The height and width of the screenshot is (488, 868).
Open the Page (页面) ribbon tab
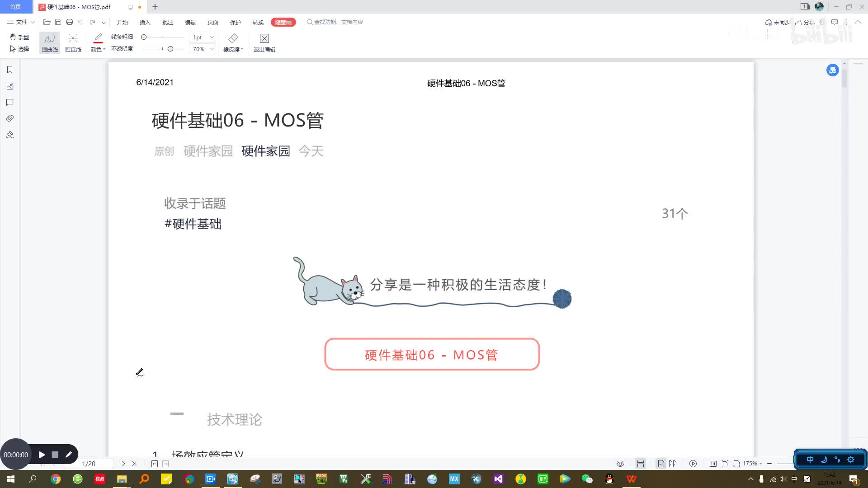[213, 22]
